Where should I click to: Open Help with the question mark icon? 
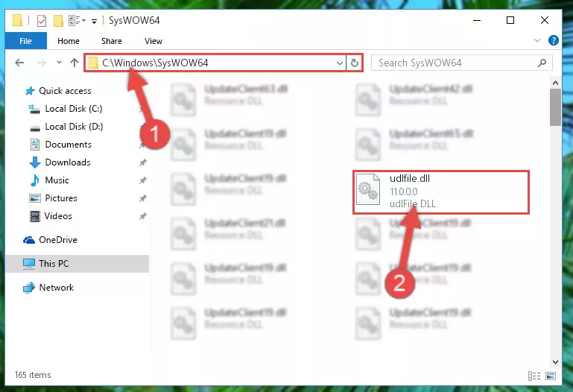(554, 40)
